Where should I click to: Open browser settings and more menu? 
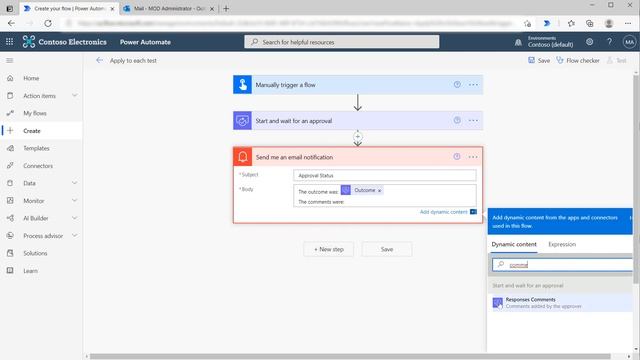tap(628, 23)
